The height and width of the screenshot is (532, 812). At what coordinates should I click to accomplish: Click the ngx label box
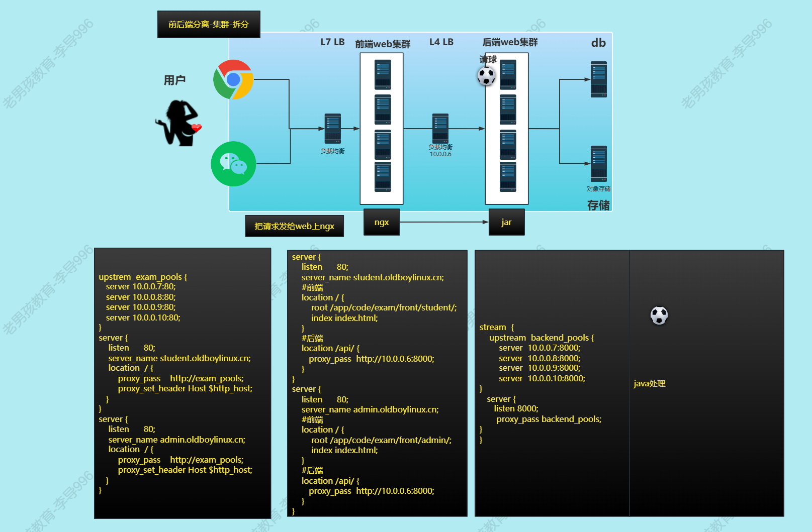coord(381,222)
